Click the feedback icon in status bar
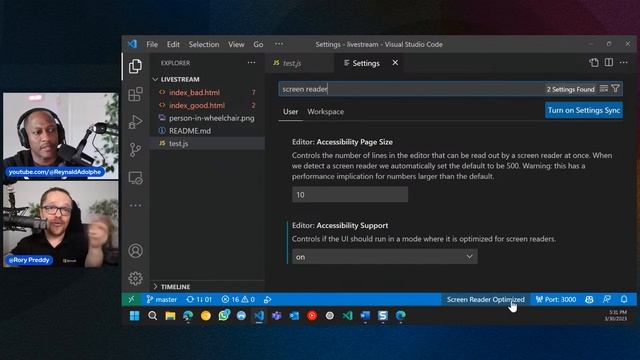The width and height of the screenshot is (640, 360). coord(607,299)
